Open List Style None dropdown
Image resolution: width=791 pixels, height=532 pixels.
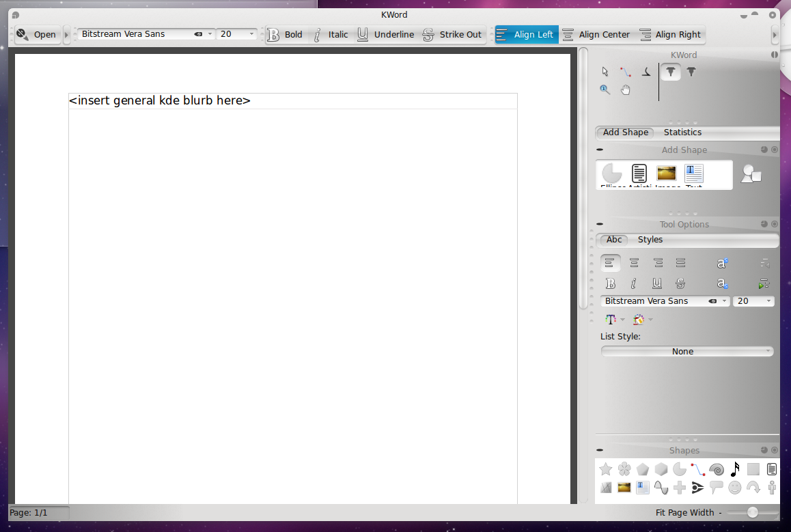click(x=687, y=352)
